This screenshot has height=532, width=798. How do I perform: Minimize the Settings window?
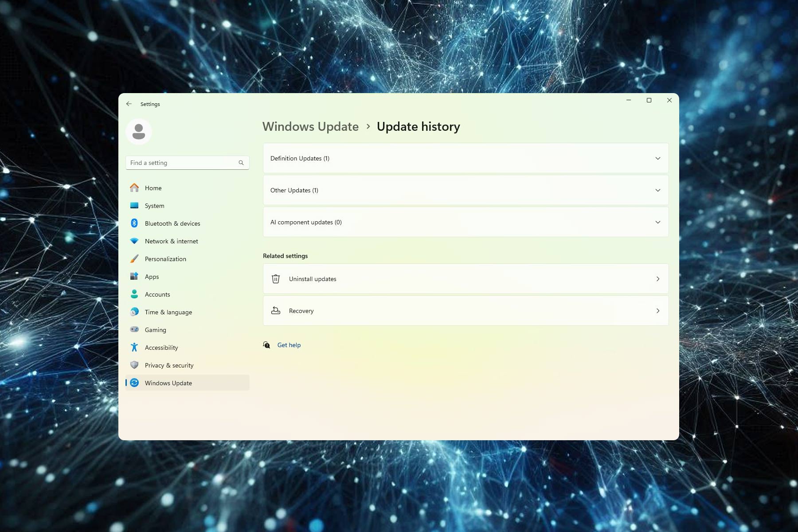point(629,100)
